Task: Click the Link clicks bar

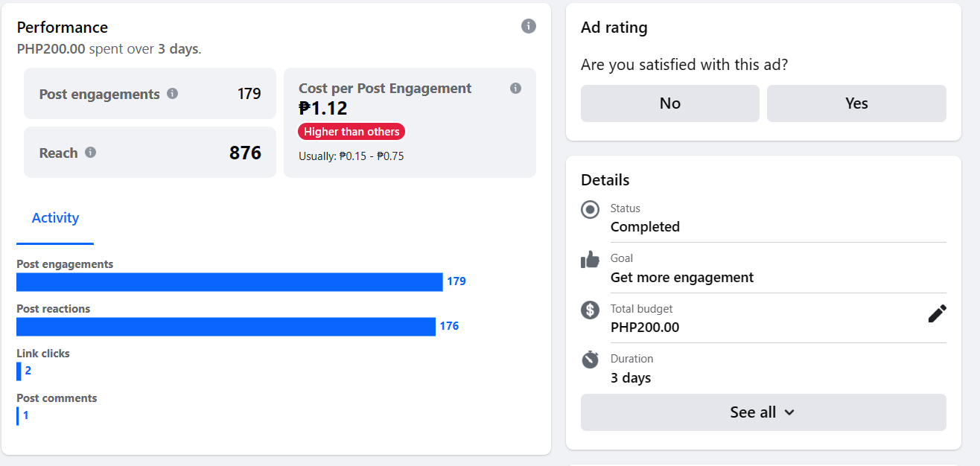Action: pyautogui.click(x=19, y=371)
